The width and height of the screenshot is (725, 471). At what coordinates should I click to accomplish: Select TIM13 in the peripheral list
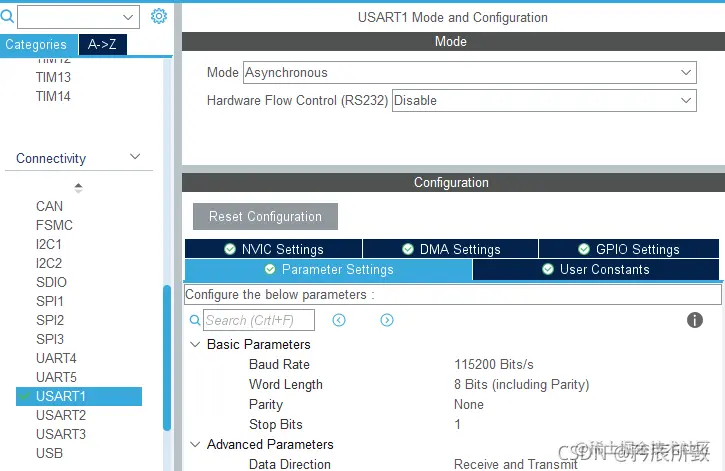click(53, 77)
